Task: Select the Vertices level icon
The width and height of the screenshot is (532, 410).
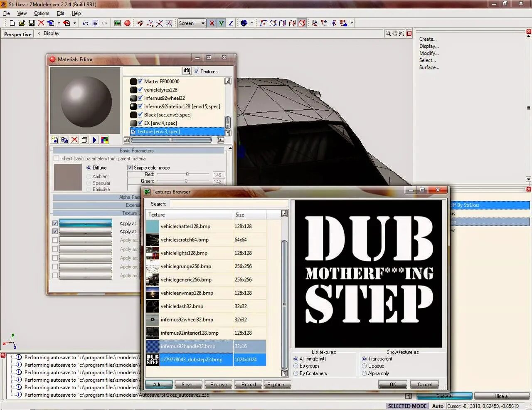Action: coord(263,23)
